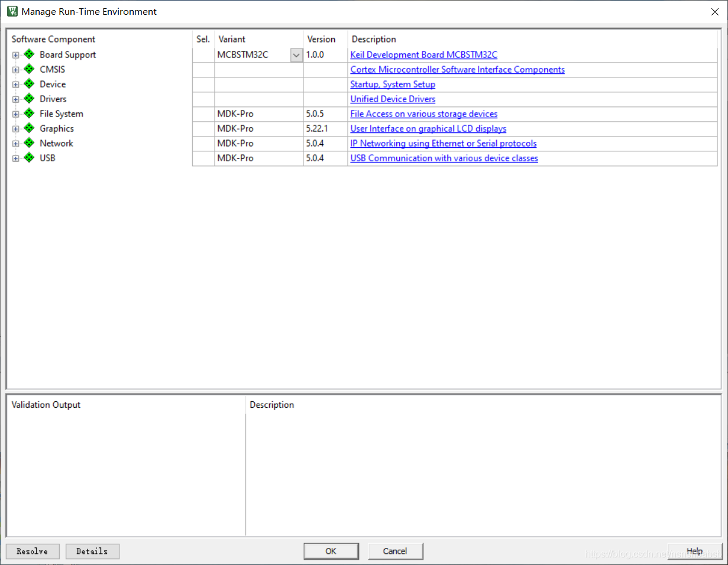Select the Network row label

[x=56, y=143]
